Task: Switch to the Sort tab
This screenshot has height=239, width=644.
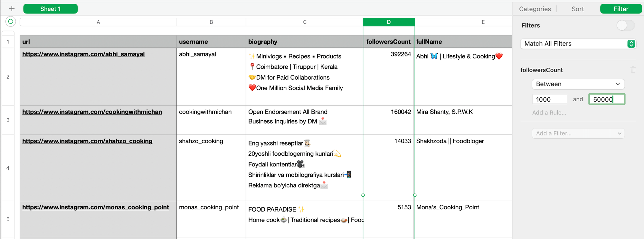Action: click(578, 9)
